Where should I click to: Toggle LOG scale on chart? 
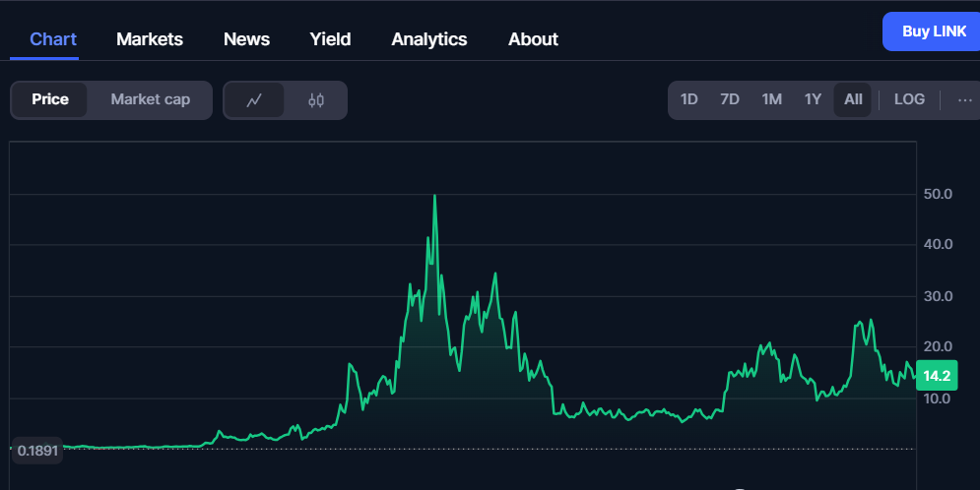(909, 99)
